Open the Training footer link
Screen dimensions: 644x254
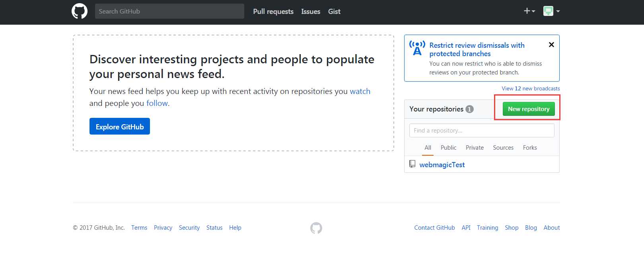488,228
